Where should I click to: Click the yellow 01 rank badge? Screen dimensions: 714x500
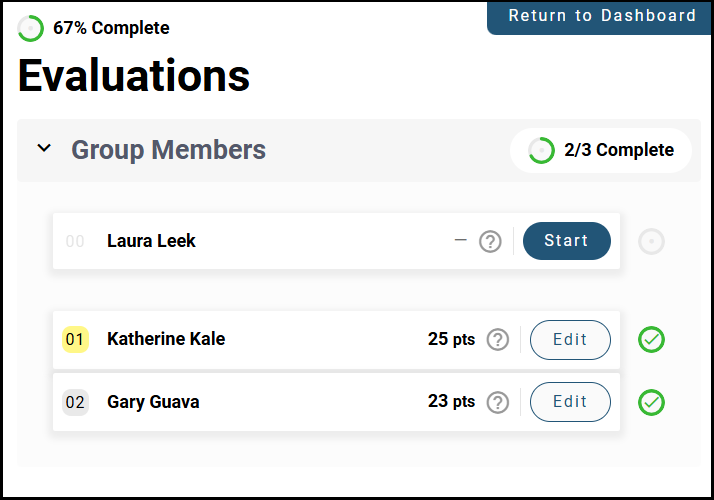point(76,340)
